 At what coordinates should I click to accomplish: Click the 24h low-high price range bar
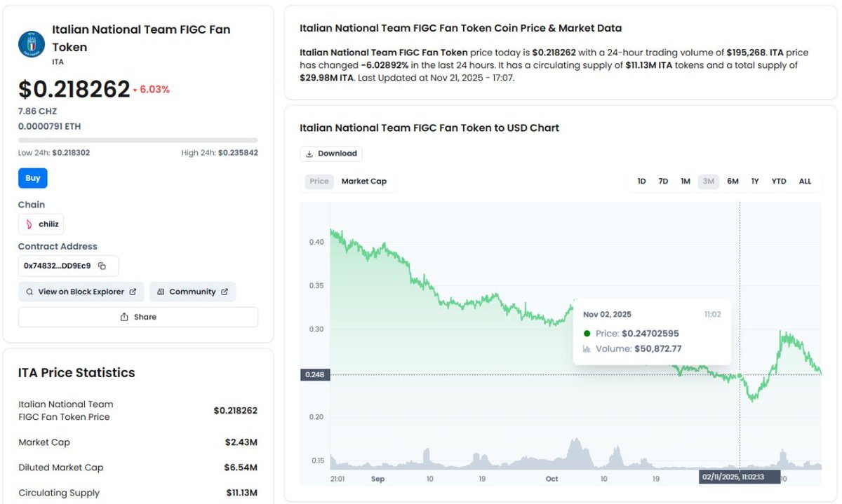138,140
